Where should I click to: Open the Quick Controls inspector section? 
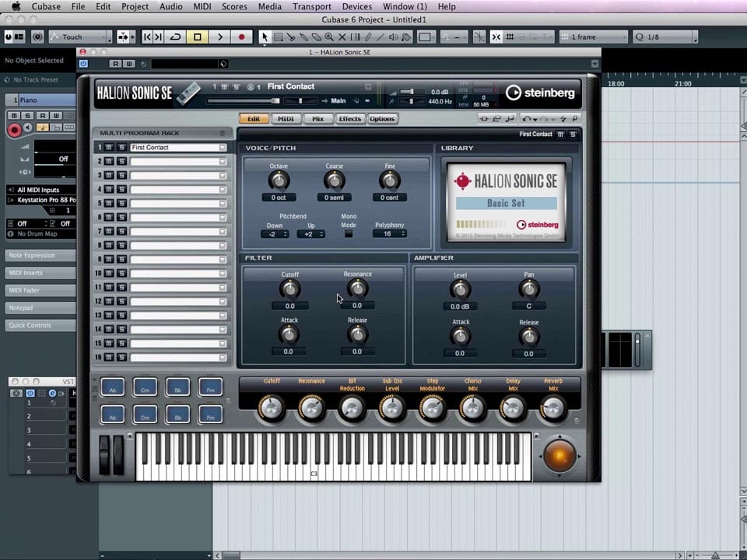40,325
